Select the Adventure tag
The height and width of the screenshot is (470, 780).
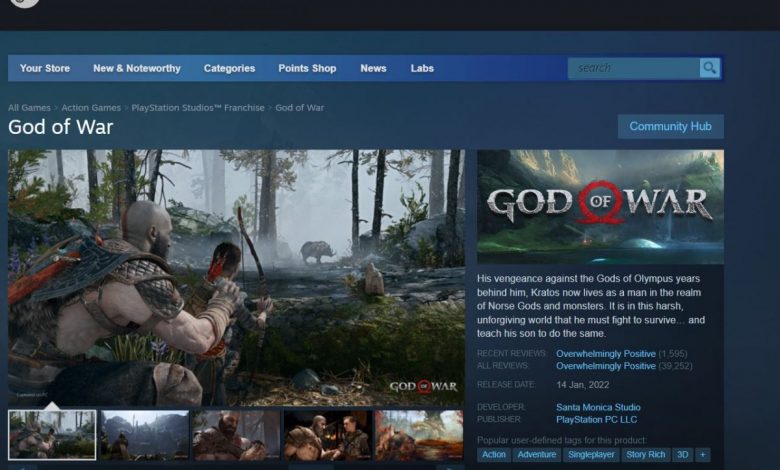coord(537,455)
